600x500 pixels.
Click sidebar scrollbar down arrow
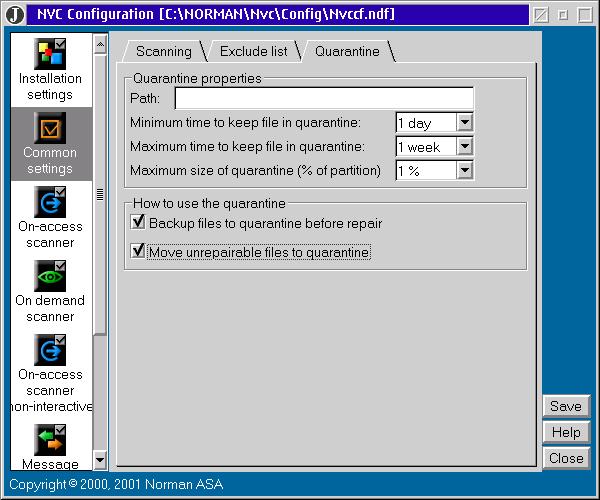pos(100,459)
